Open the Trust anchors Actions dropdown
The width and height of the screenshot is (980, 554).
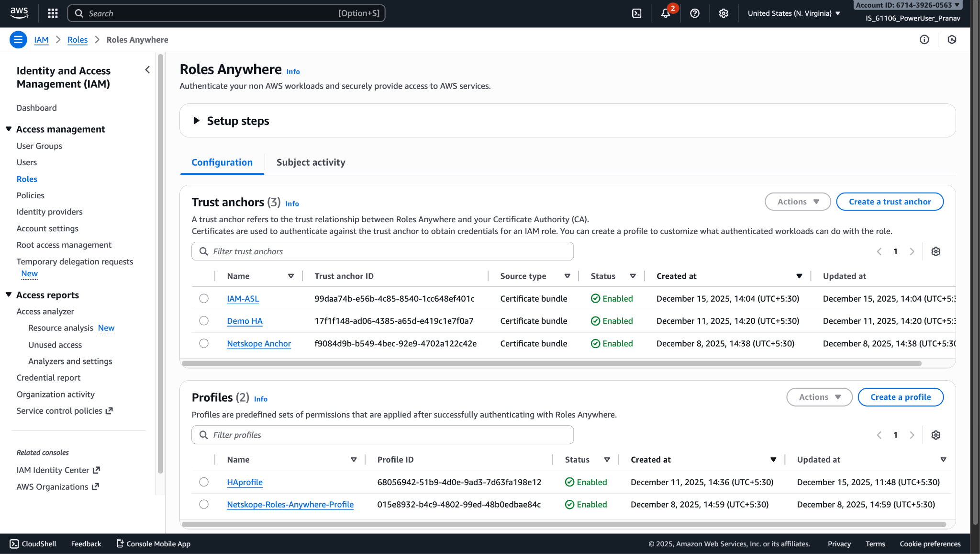point(798,202)
